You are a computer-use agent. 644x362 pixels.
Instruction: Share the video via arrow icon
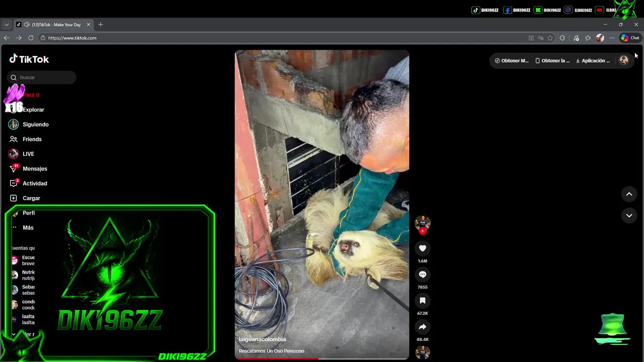point(423,327)
